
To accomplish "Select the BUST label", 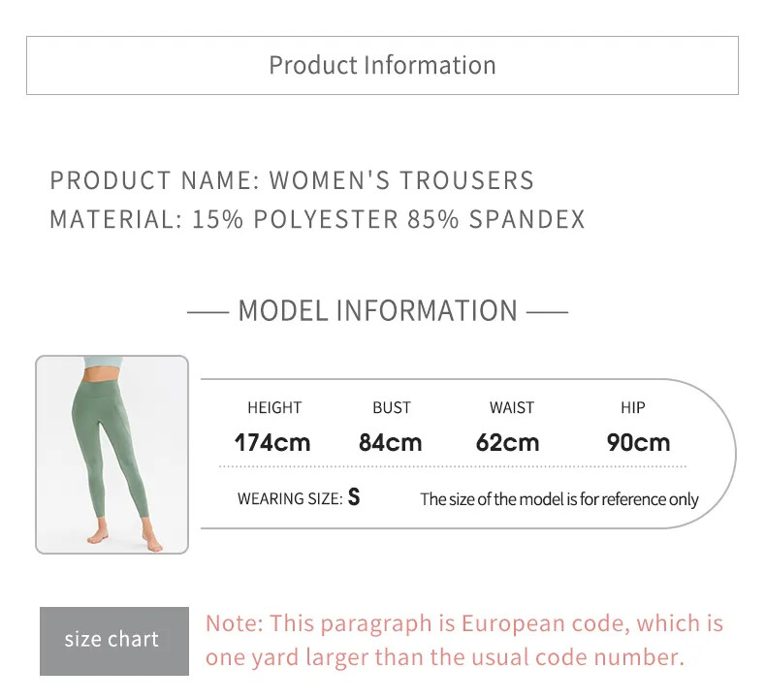I will (392, 407).
